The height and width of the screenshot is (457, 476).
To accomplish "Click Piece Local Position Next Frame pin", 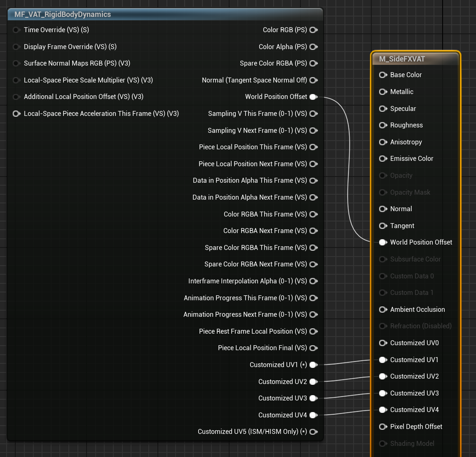I will coord(314,164).
